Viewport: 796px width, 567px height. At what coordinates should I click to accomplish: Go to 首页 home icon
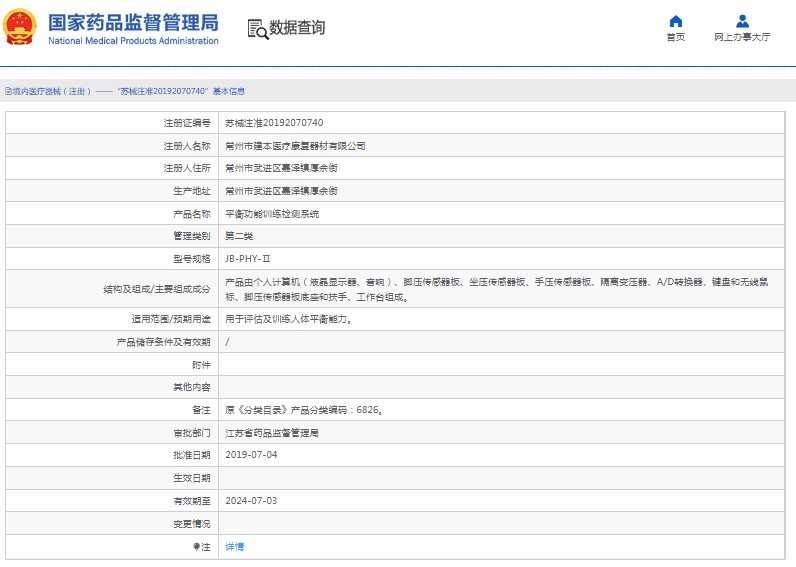(676, 21)
